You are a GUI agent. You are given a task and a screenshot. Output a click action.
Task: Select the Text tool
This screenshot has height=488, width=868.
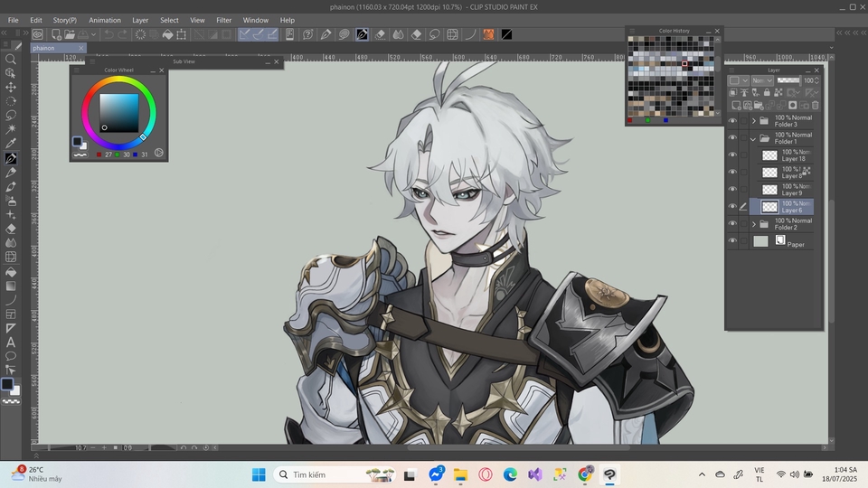(x=10, y=343)
